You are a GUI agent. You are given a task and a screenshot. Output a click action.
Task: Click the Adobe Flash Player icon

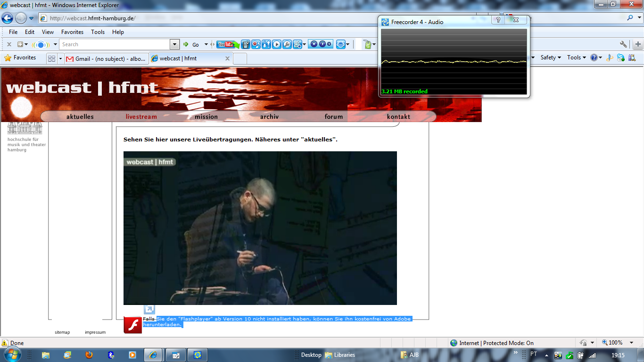coord(132,325)
